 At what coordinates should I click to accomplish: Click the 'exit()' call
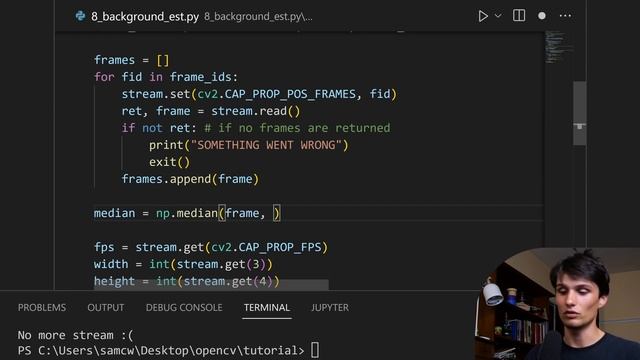click(x=169, y=162)
